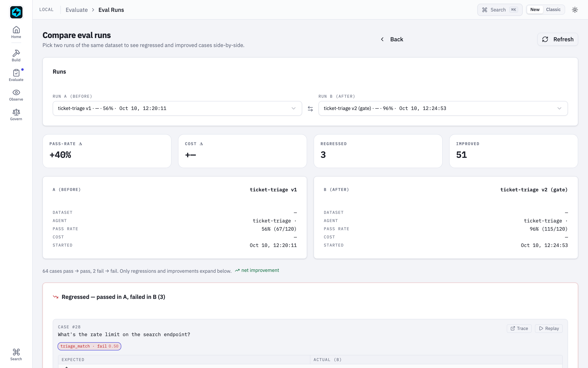The height and width of the screenshot is (368, 588).
Task: Click the case #28 question text
Action: pyautogui.click(x=124, y=334)
